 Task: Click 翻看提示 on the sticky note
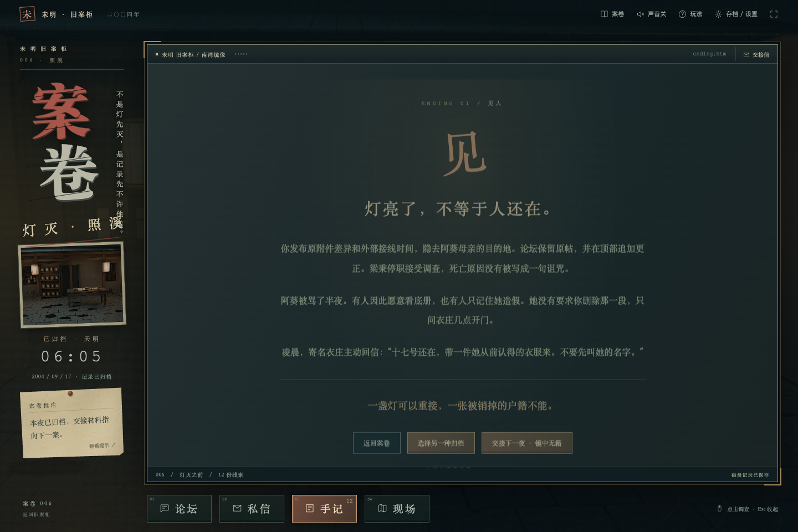click(x=103, y=446)
